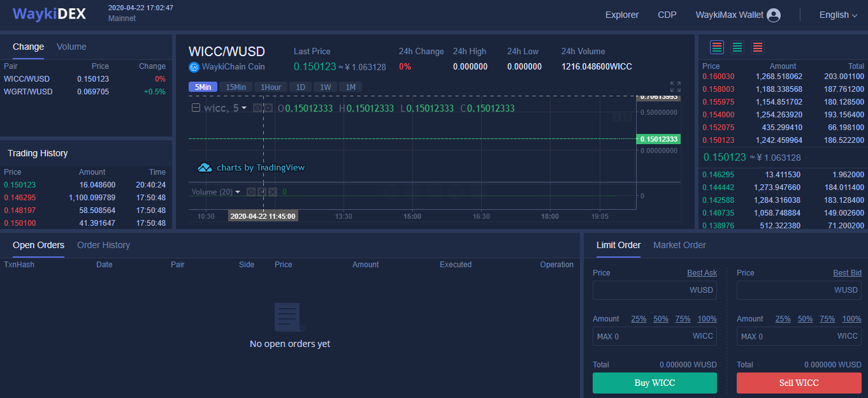The image size is (868, 398).
Task: Click Best Ask link in buy form
Action: click(x=702, y=273)
